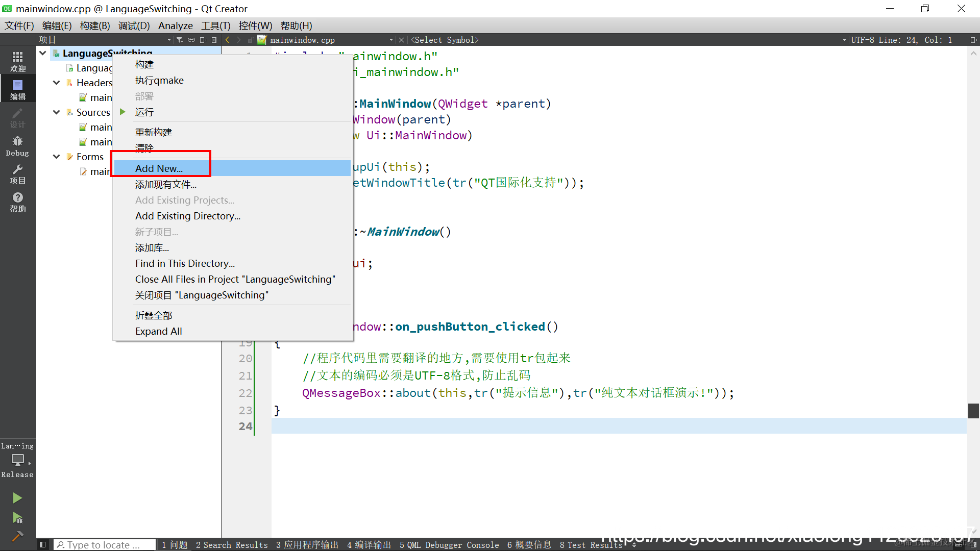Open the project view type dropdown (项目)
The image size is (980, 551).
click(105, 40)
